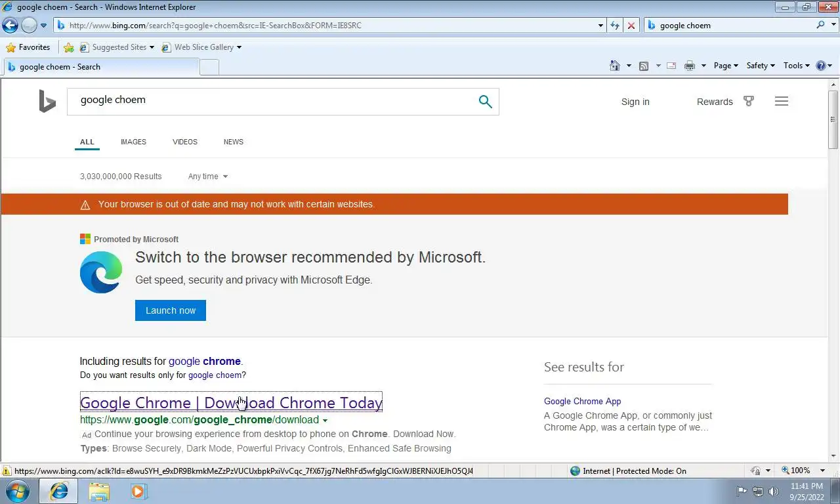Switch to the IMAGES tab
840x504 pixels.
tap(133, 142)
